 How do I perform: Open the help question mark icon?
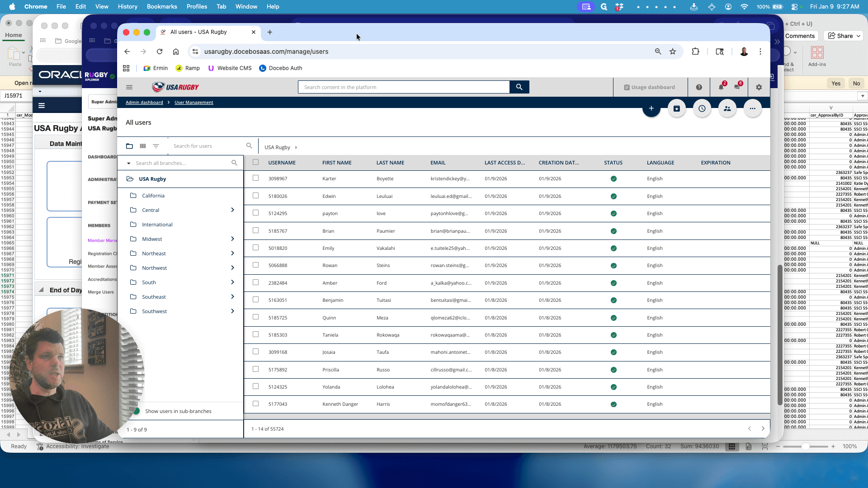[x=699, y=87]
